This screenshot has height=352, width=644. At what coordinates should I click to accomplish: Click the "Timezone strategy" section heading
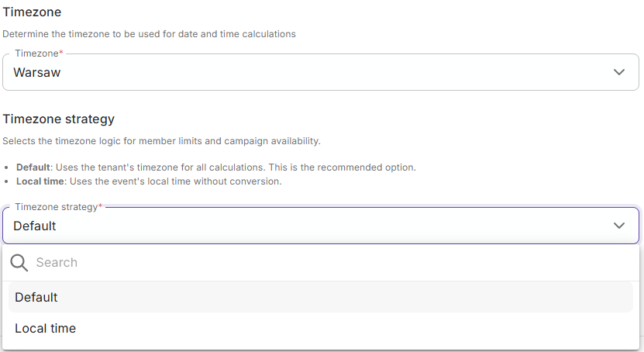59,119
